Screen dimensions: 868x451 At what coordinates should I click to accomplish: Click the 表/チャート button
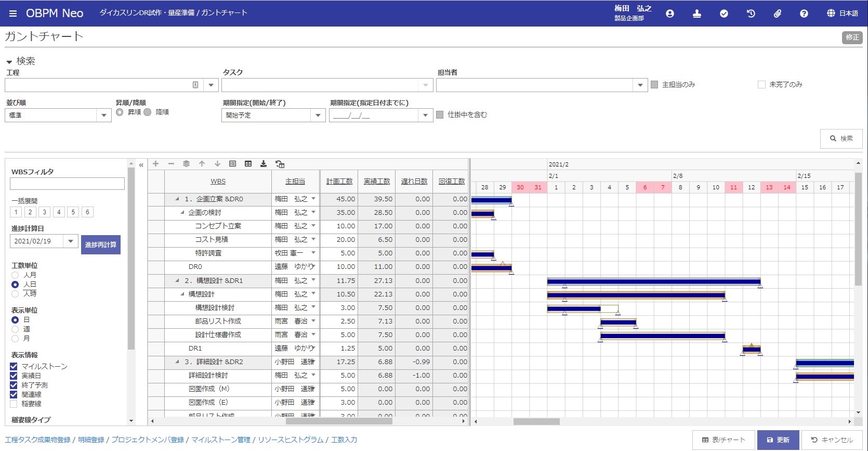pyautogui.click(x=724, y=440)
